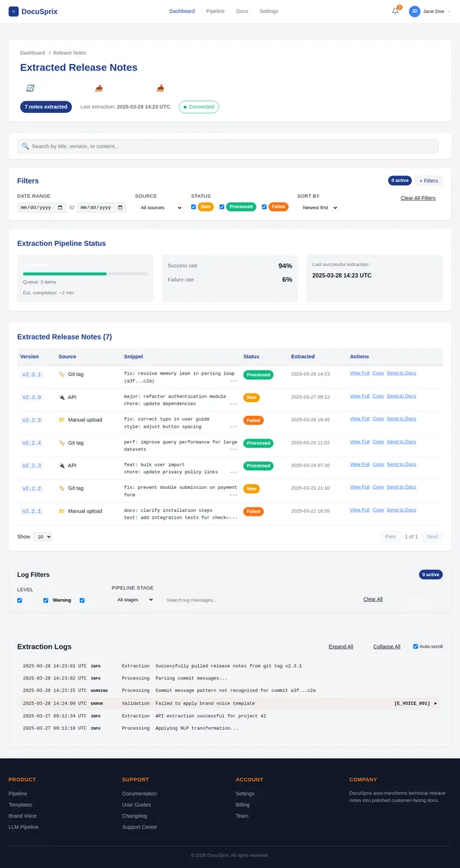Open the Billing footer link
Screen dimensions: 460x868
tap(242, 805)
